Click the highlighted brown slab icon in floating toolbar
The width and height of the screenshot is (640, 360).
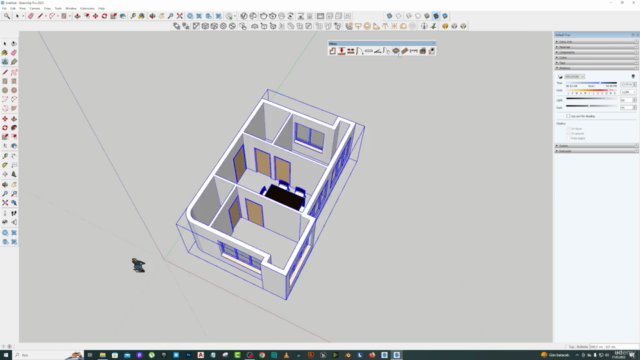[x=396, y=51]
